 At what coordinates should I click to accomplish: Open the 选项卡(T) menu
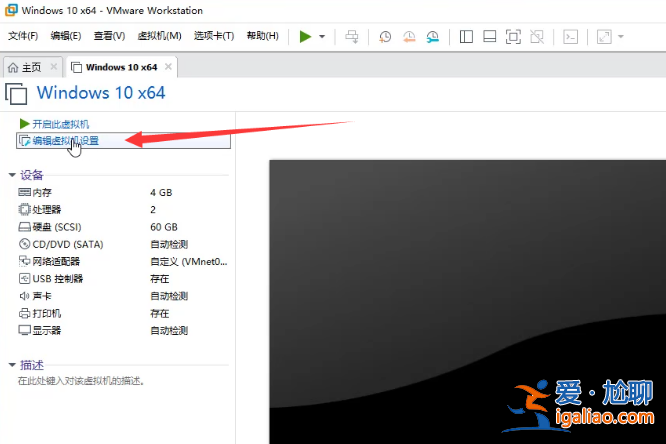pyautogui.click(x=214, y=36)
